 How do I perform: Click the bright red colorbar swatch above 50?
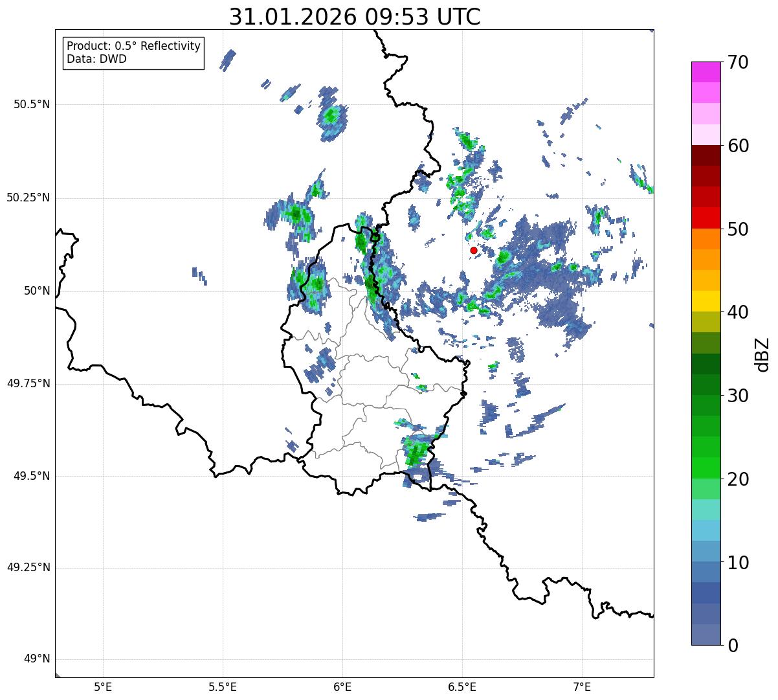click(x=706, y=218)
